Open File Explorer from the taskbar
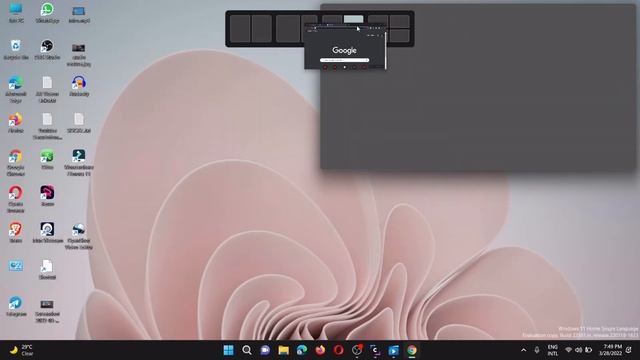Viewport: 640px width, 360px height. 283,350
